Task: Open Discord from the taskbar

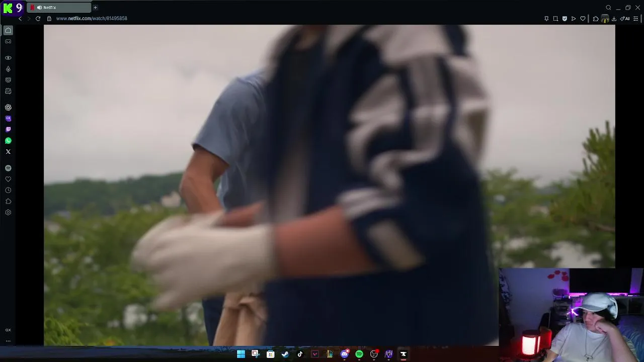Action: (x=345, y=354)
